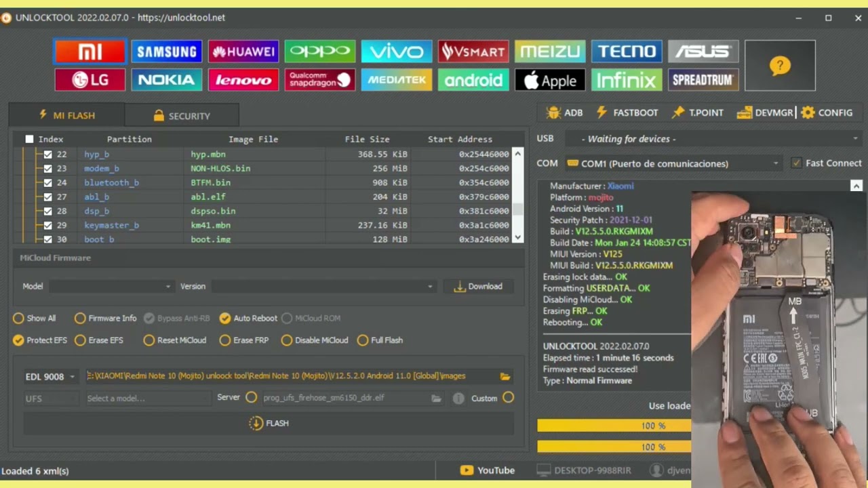The width and height of the screenshot is (868, 488).
Task: Choose the Samsung brand icon
Action: coord(167,52)
